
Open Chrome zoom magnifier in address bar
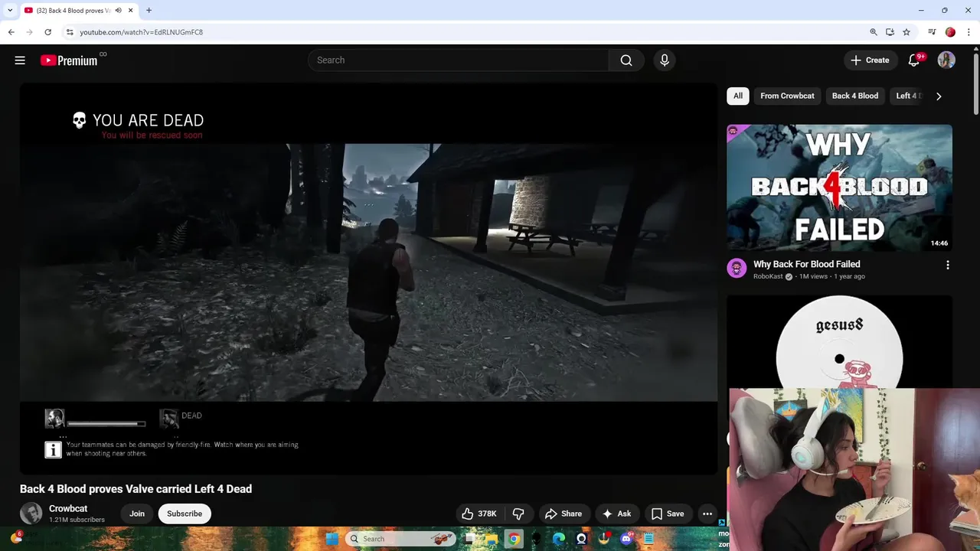tap(874, 32)
